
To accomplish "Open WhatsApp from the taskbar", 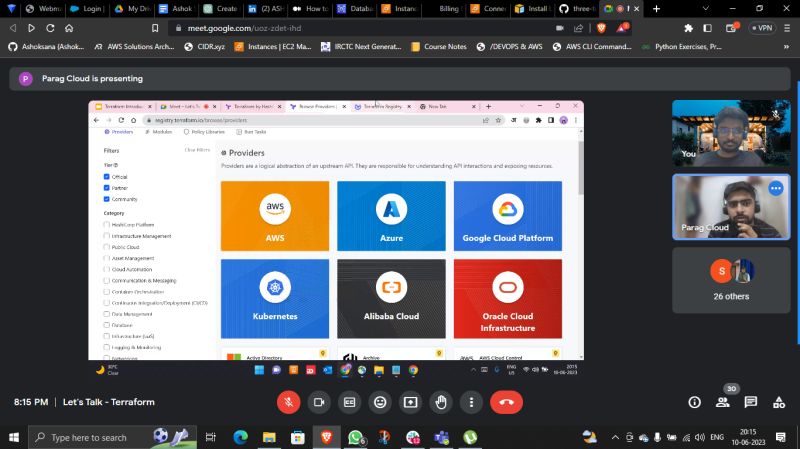I will coord(356,437).
